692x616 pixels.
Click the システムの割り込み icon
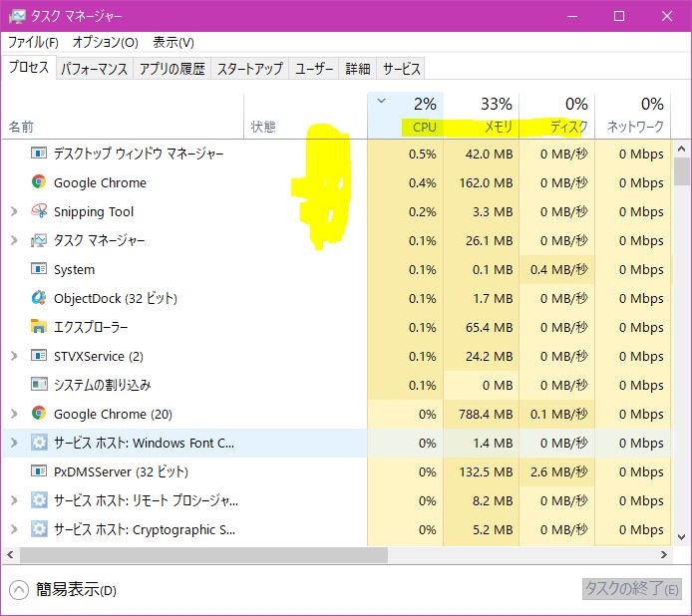(39, 385)
